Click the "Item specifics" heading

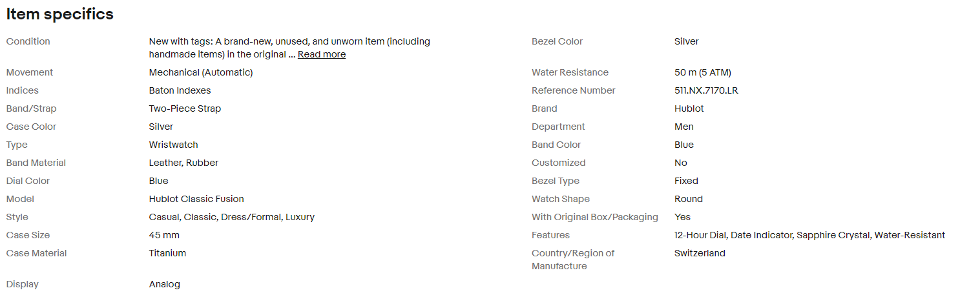point(60,14)
